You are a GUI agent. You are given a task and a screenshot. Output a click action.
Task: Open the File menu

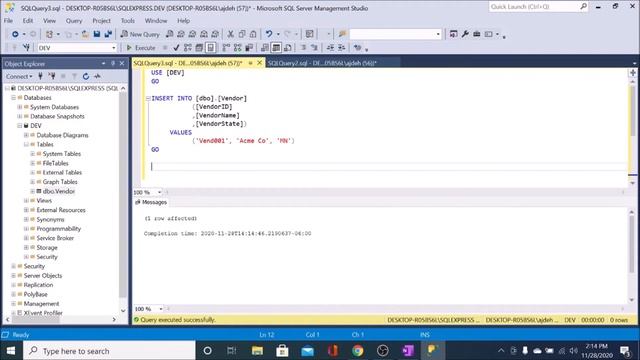[8, 20]
